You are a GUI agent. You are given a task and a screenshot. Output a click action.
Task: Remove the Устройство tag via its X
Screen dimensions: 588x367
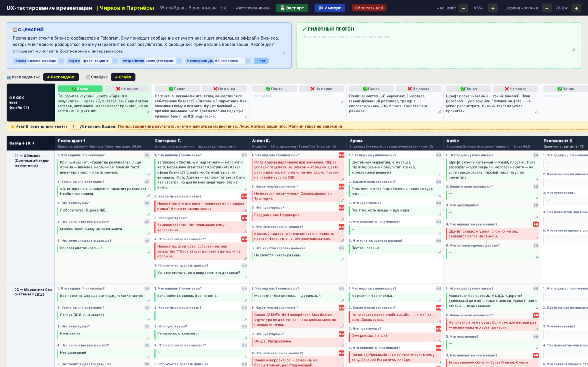(x=179, y=61)
